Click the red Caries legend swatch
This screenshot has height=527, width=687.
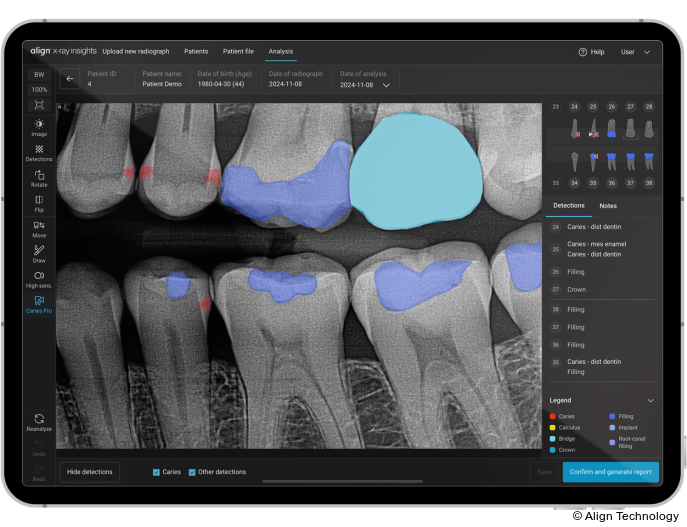pyautogui.click(x=552, y=416)
